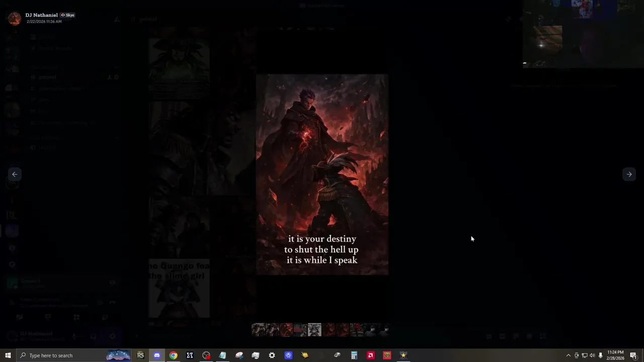Screen dimensions: 644x362
Task: Click the DJ Nathaniel username
Action: (x=41, y=15)
